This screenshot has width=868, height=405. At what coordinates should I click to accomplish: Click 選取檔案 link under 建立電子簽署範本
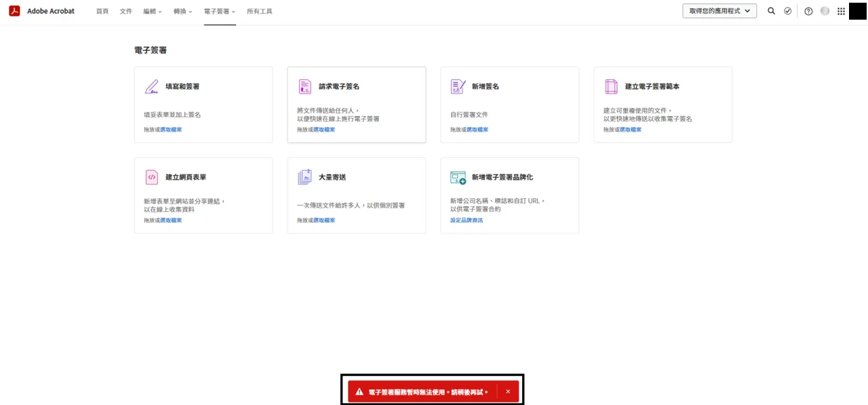click(x=631, y=130)
